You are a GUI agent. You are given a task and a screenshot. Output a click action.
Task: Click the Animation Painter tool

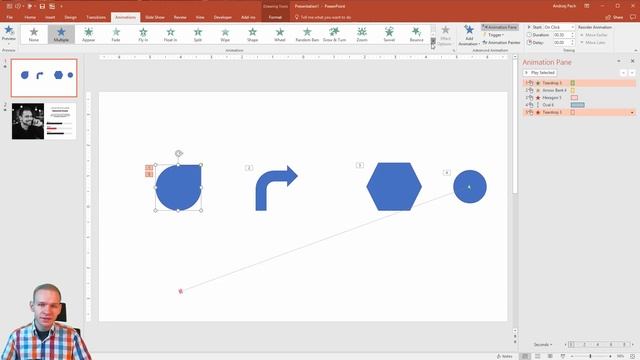click(x=501, y=42)
